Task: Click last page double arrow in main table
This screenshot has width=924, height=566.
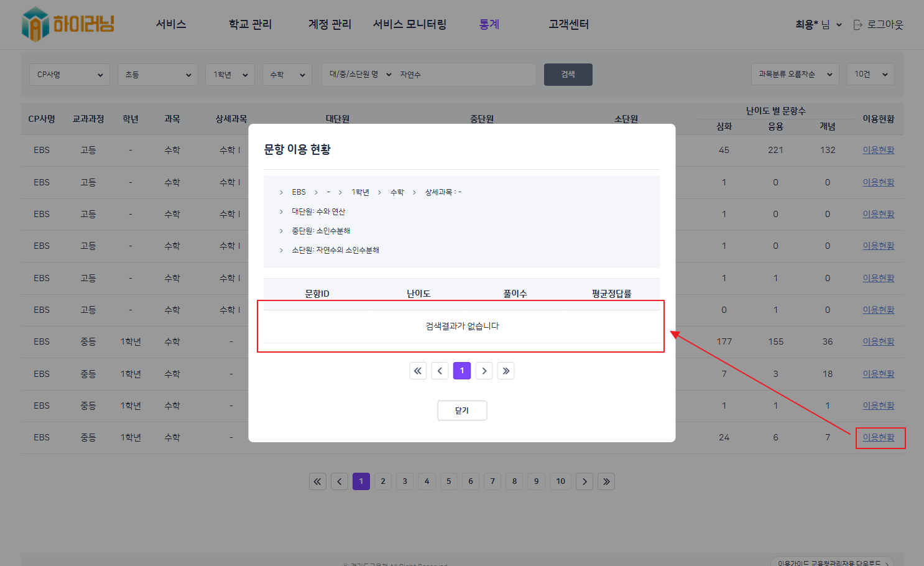Action: [606, 481]
